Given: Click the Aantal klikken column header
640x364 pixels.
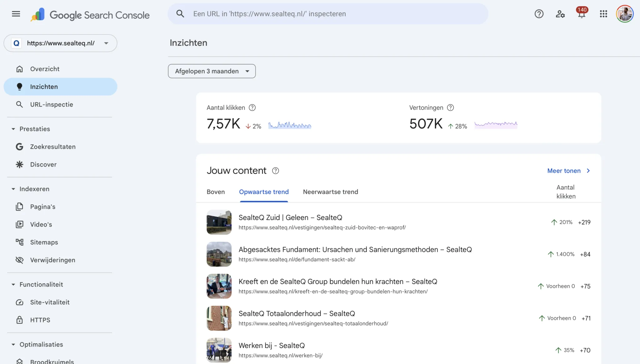Looking at the screenshot, I should (x=566, y=192).
